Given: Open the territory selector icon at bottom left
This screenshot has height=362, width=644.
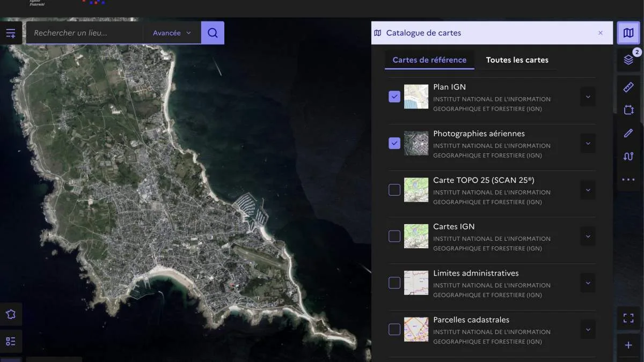Looking at the screenshot, I should pyautogui.click(x=11, y=314).
